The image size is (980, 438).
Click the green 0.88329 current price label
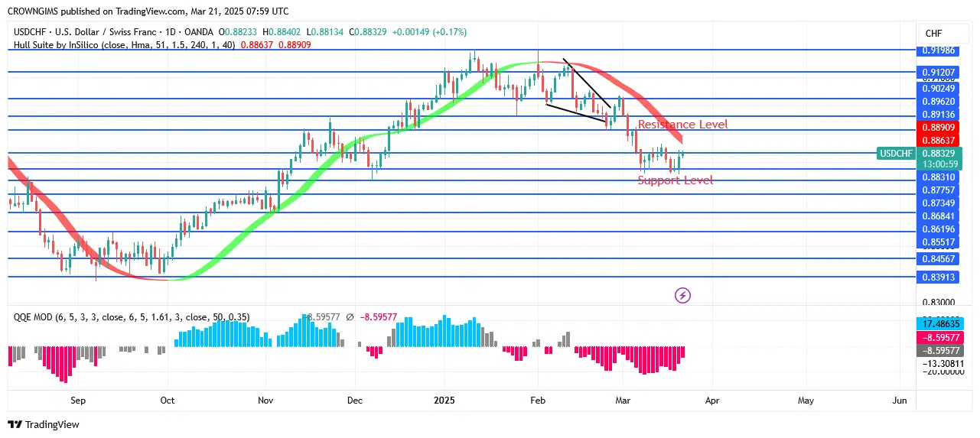[x=938, y=154]
